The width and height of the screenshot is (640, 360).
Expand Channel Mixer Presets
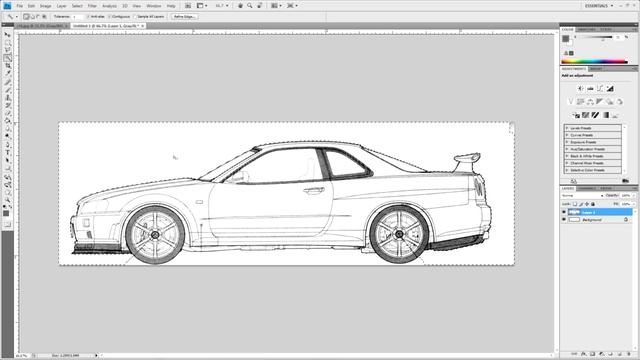(x=567, y=163)
